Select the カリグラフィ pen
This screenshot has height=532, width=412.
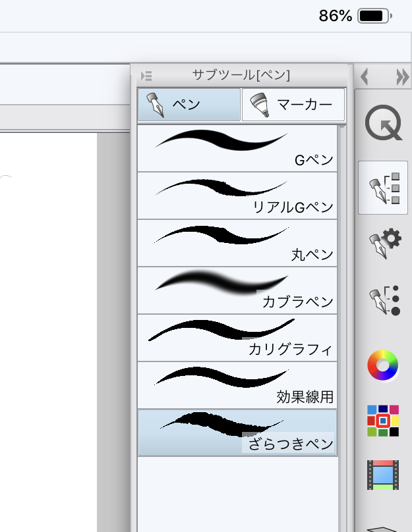point(237,338)
